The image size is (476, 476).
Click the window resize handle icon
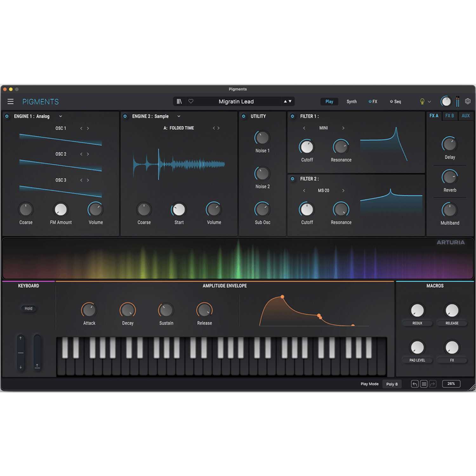[x=472, y=387]
